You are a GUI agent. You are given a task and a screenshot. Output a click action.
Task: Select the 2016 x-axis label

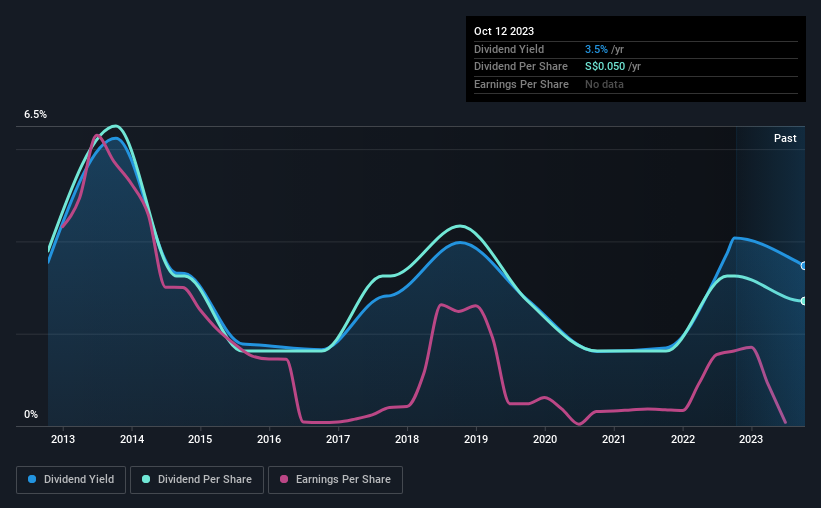pos(269,439)
